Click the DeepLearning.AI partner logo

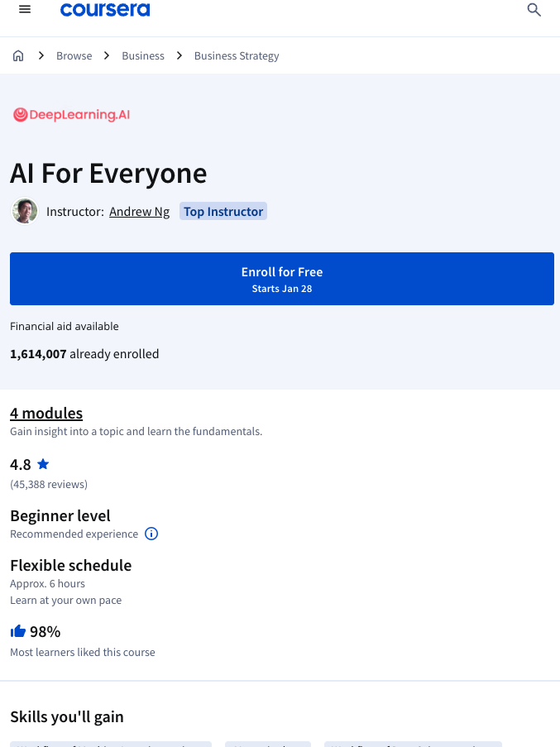click(71, 115)
